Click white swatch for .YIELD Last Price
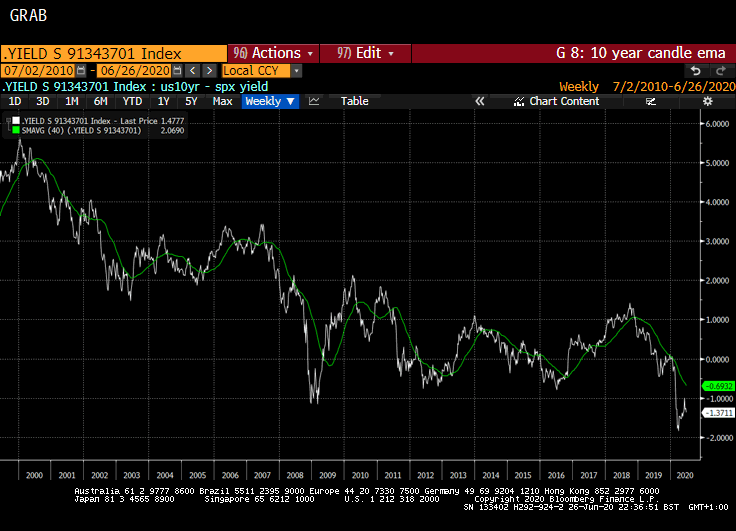736x531 pixels. click(16, 121)
